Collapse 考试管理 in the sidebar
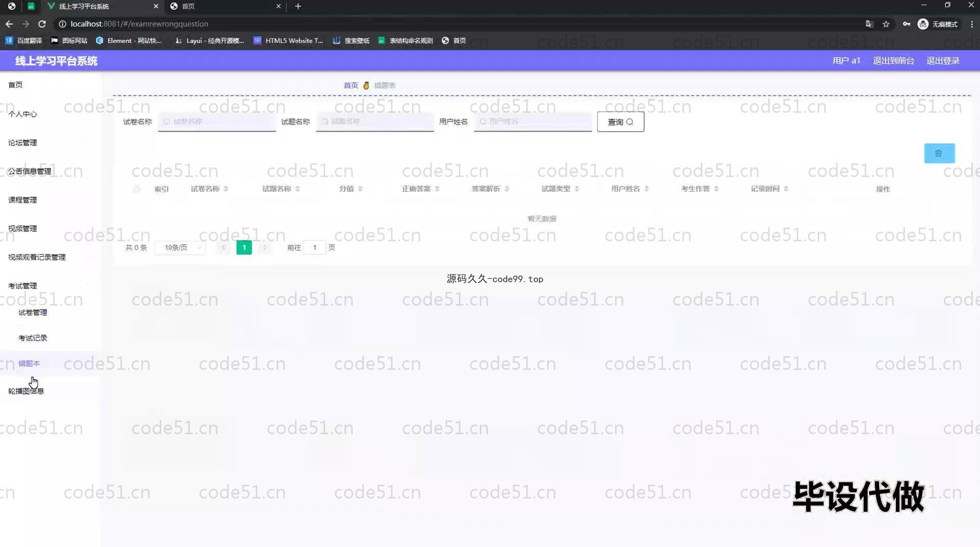980x547 pixels. tap(50, 285)
